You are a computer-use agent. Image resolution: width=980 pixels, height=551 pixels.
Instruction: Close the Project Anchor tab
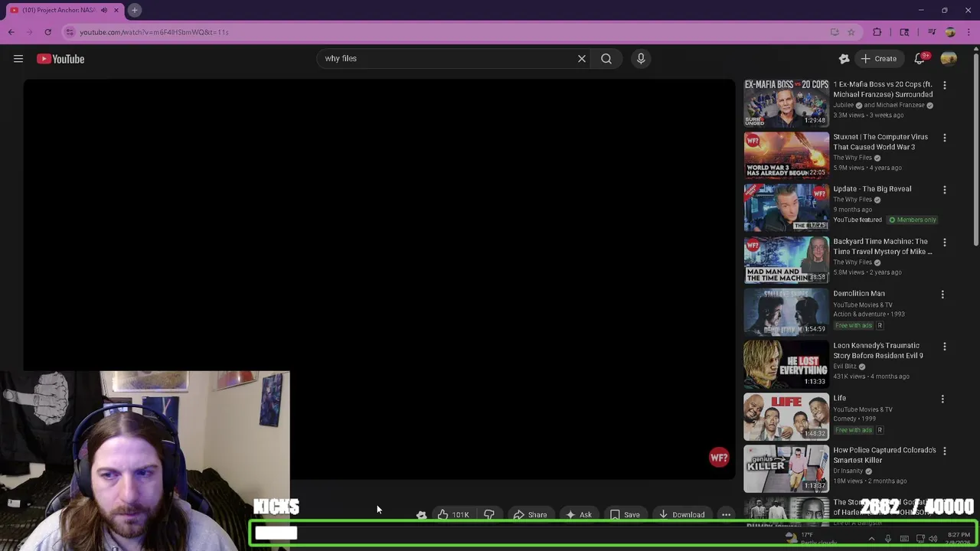116,10
